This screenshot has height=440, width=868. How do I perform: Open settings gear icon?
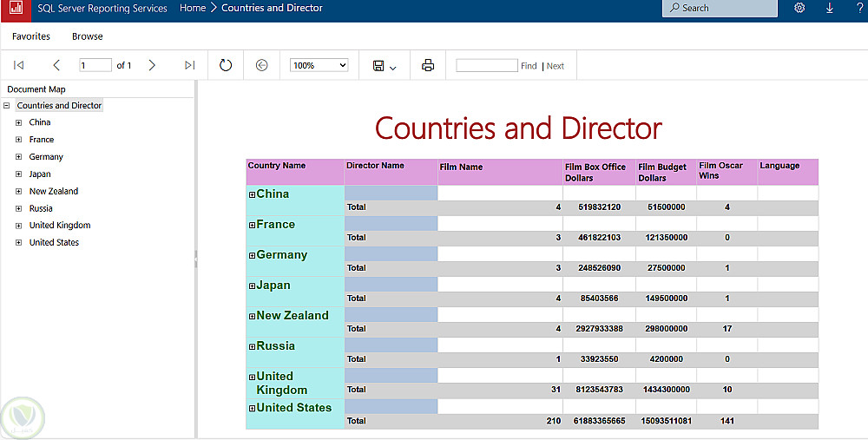(x=799, y=8)
